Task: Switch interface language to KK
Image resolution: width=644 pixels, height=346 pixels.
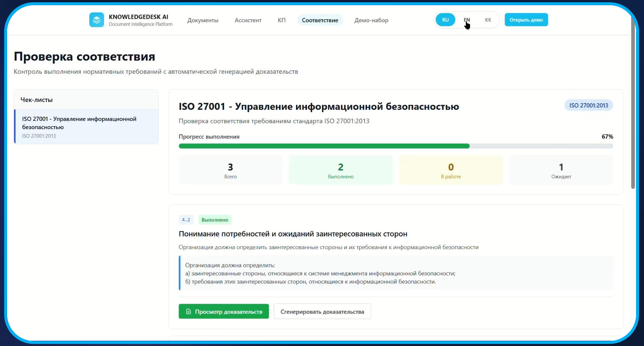Action: pyautogui.click(x=488, y=20)
